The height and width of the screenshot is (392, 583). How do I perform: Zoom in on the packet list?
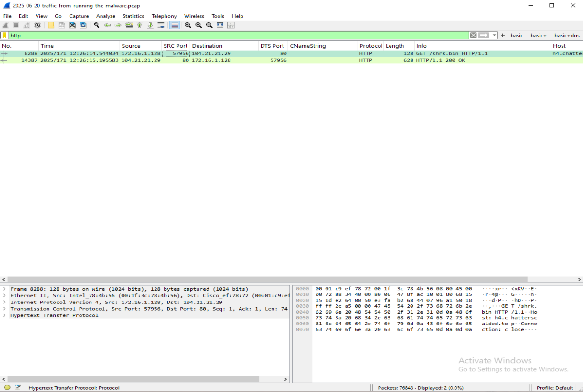[x=188, y=25]
